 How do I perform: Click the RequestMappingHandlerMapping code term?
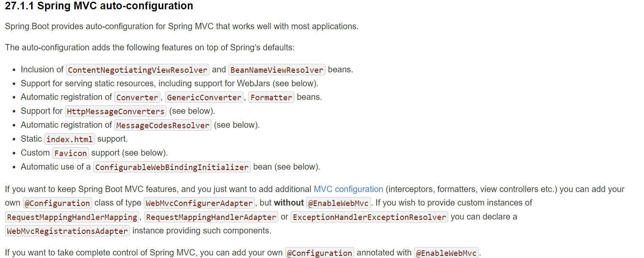[72, 217]
